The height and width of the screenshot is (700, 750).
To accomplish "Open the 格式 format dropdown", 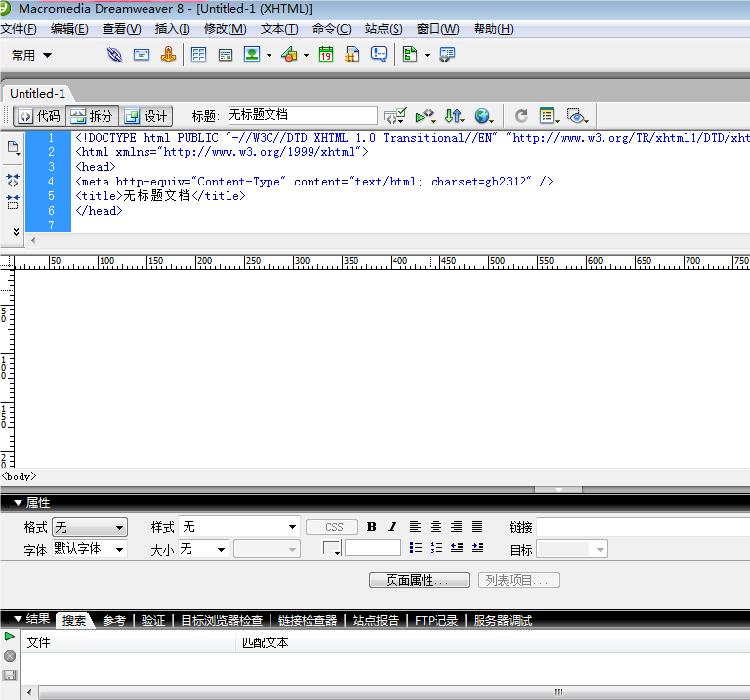I will click(x=90, y=527).
